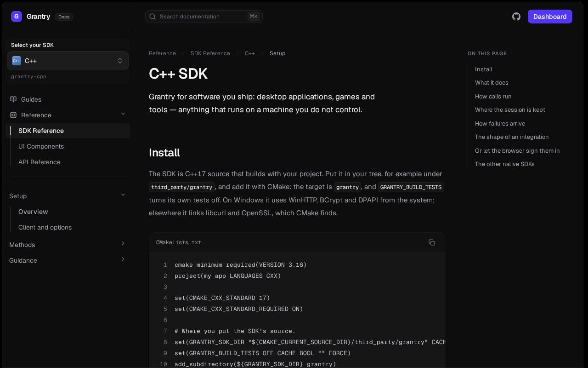Jump to Or let the browser sign them in
Image resolution: width=588 pixels, height=368 pixels.
[517, 151]
